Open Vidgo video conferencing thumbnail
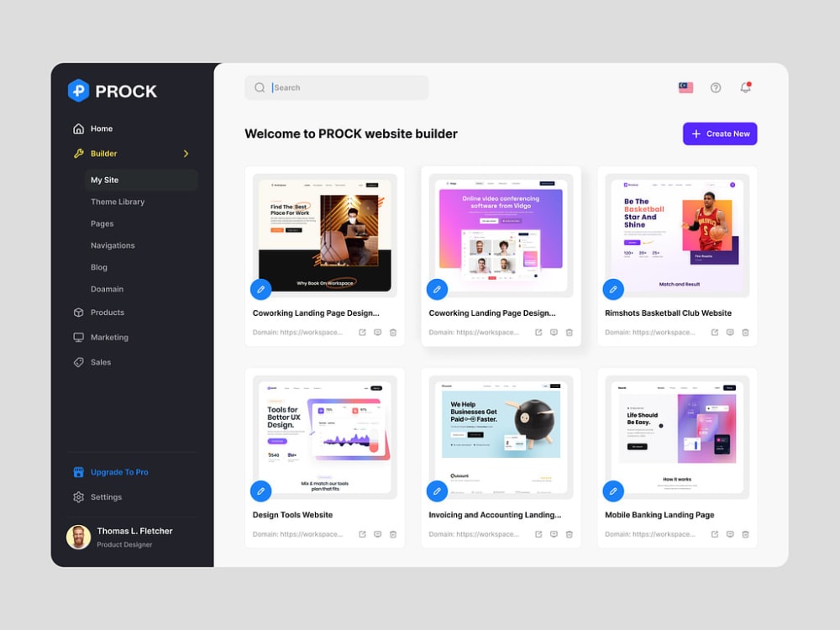This screenshot has height=630, width=840. (501, 235)
